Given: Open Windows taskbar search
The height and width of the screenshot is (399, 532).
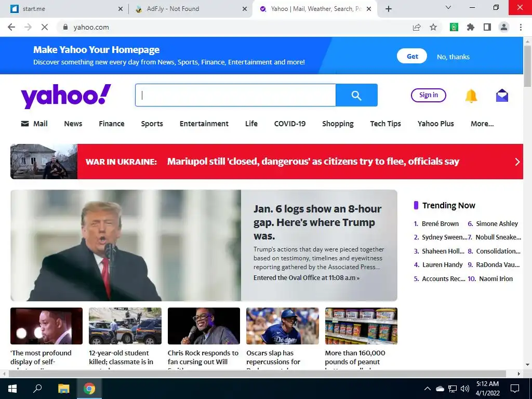Looking at the screenshot, I should (x=37, y=389).
